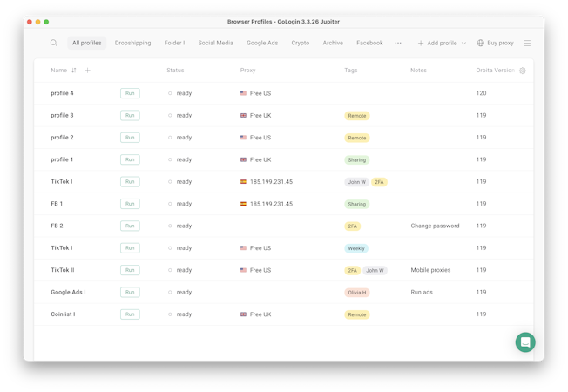Select the All profiles tab
Viewport: 568px width, 392px height.
point(86,43)
